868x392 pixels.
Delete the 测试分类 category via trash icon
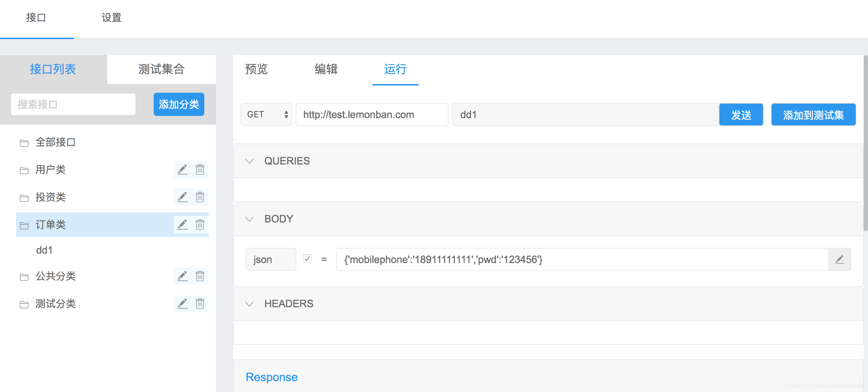(200, 304)
